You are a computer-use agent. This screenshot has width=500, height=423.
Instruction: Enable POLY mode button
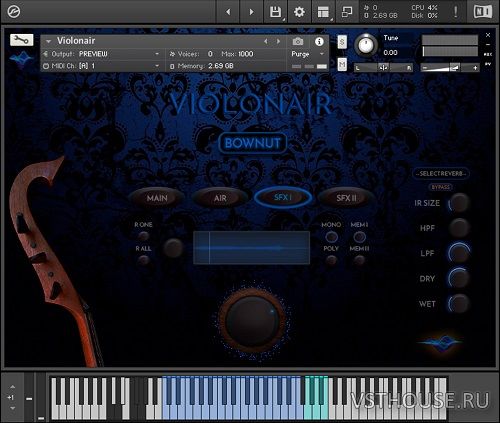[331, 260]
